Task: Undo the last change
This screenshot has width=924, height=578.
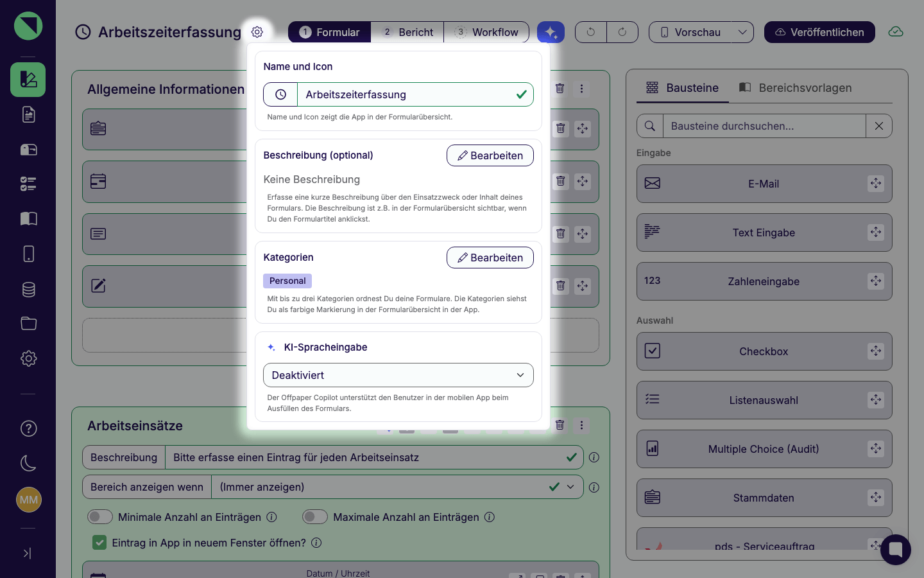Action: pos(591,32)
